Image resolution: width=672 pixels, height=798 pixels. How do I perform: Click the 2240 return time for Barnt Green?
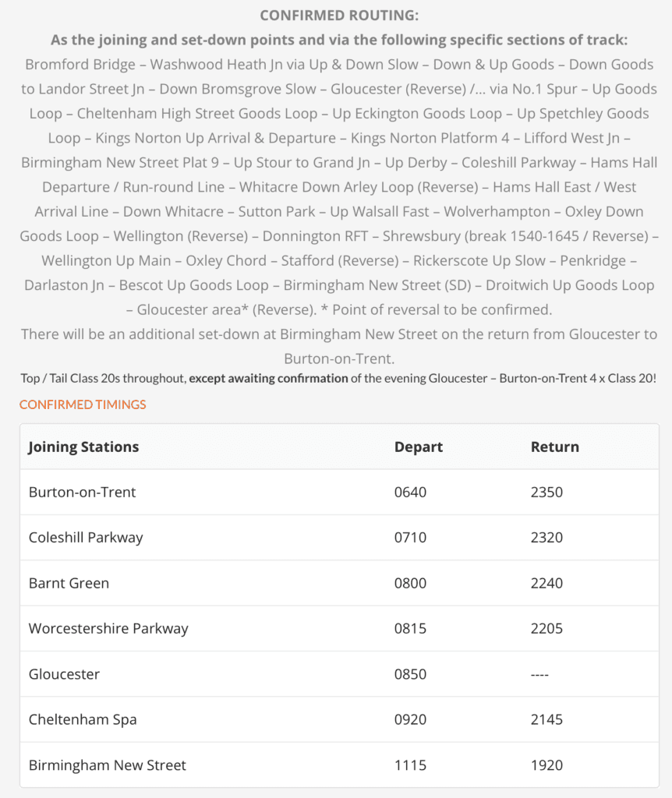(546, 583)
